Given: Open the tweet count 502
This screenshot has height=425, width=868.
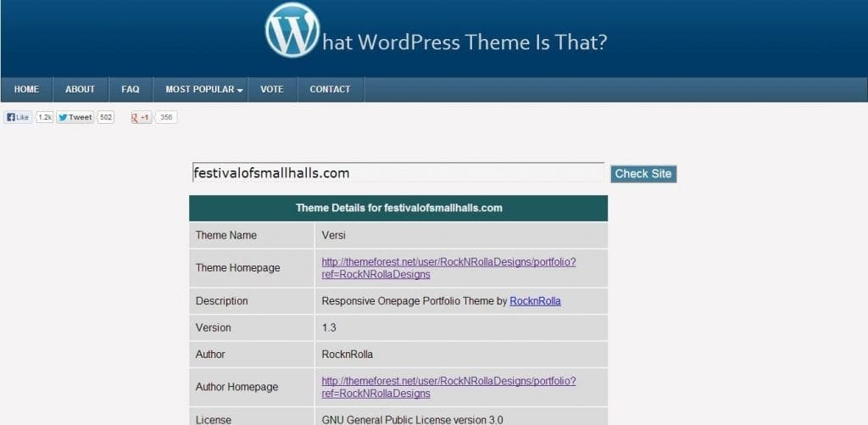Looking at the screenshot, I should pos(106,117).
